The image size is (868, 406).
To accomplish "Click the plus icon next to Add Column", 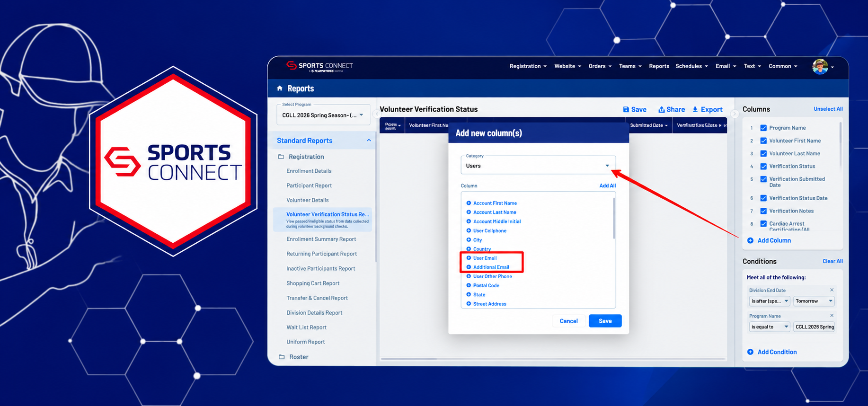I will click(x=750, y=240).
